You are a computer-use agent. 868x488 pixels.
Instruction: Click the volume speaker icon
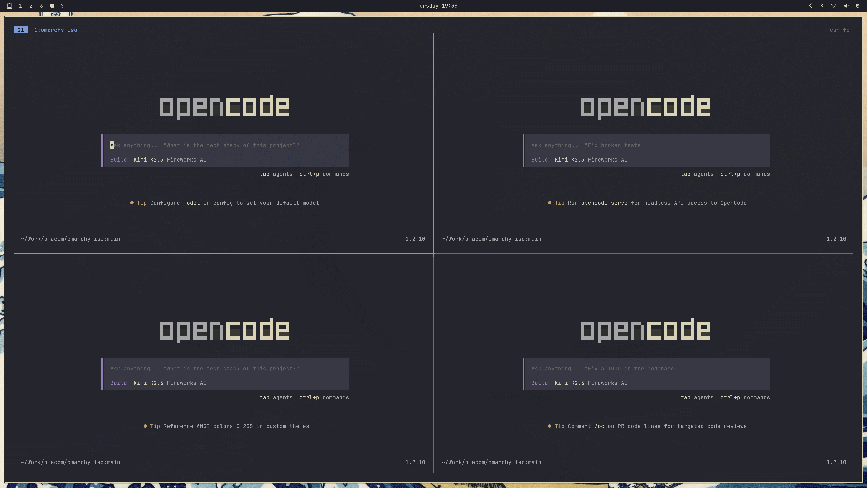pyautogui.click(x=846, y=6)
